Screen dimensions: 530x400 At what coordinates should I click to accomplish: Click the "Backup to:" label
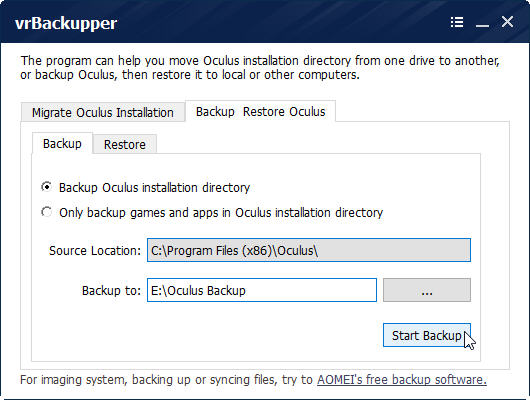111,290
